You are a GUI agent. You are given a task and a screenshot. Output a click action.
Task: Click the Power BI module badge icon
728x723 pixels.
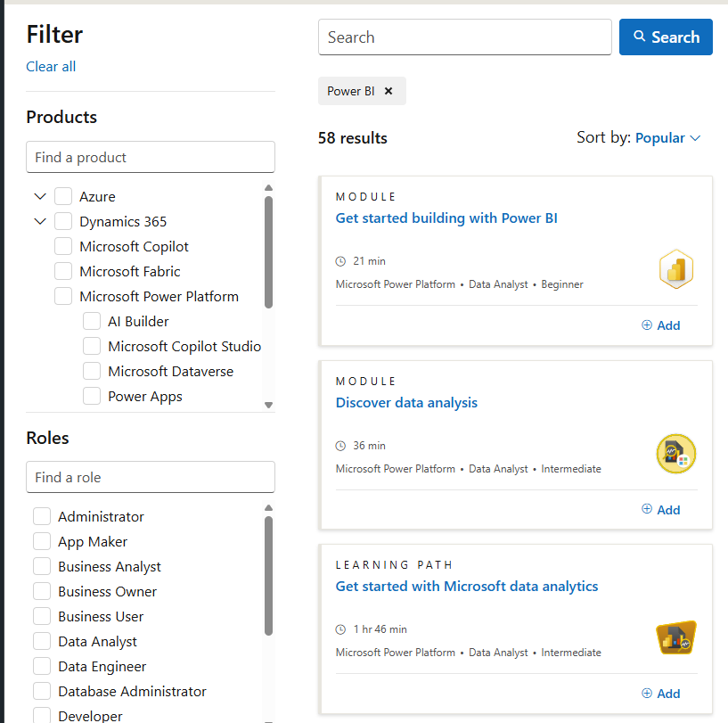[x=676, y=269]
